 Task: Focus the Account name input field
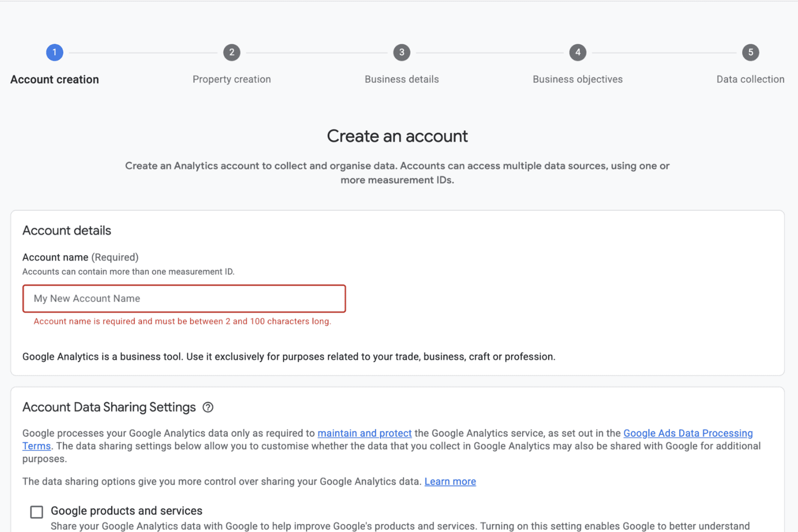tap(184, 299)
